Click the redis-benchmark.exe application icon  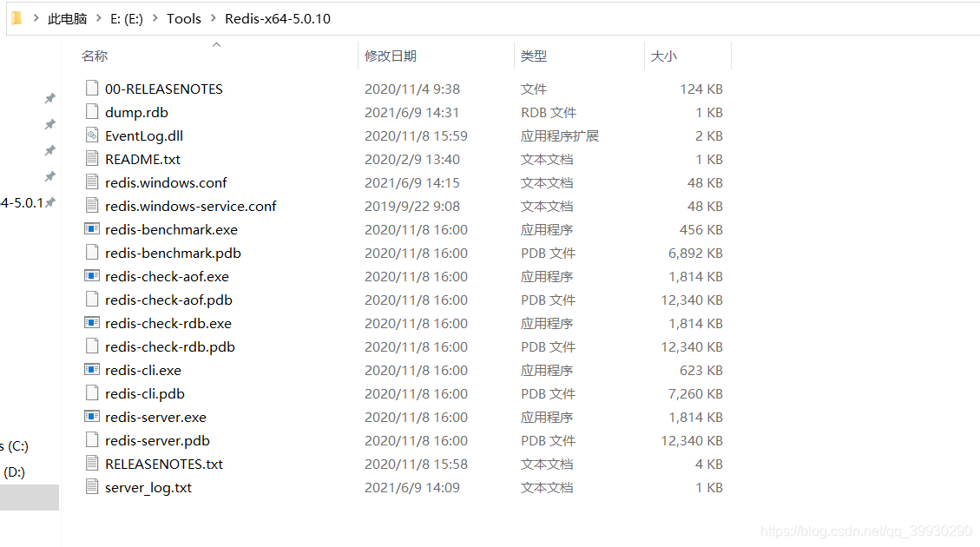(92, 229)
